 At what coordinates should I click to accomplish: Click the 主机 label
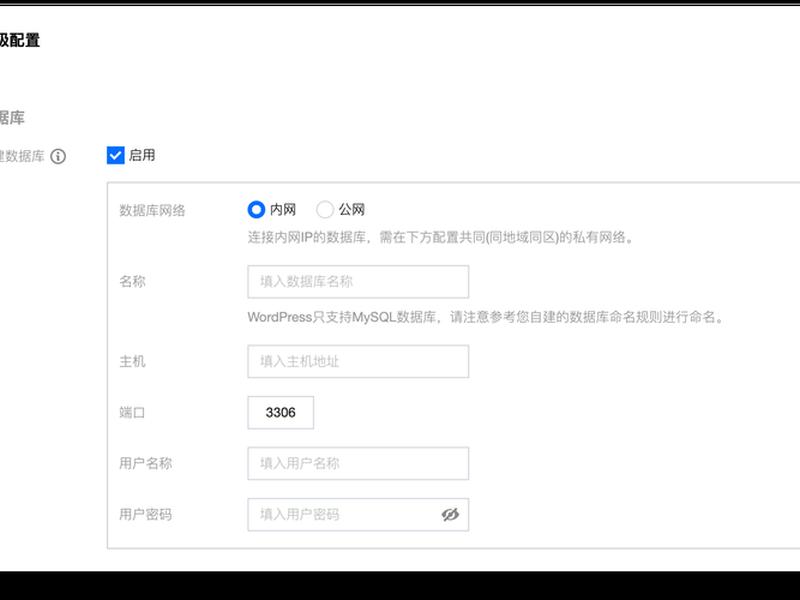point(132,361)
